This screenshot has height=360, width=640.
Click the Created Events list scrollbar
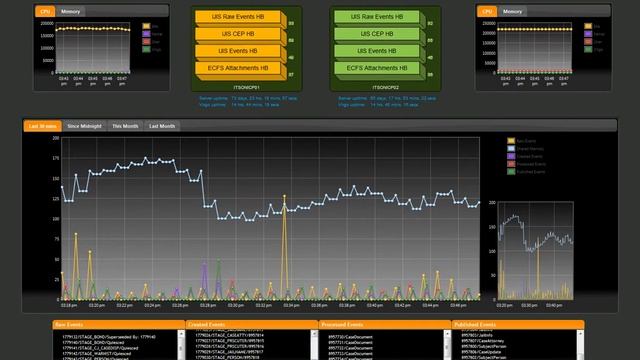tap(314, 345)
